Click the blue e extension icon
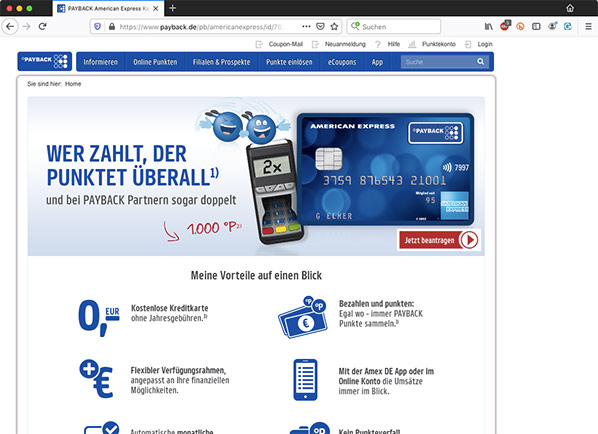Image resolution: width=598 pixels, height=434 pixels. click(x=568, y=26)
